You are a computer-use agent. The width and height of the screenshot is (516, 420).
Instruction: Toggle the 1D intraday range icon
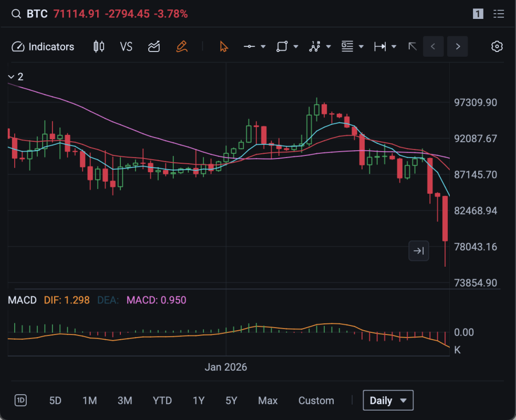(20, 401)
